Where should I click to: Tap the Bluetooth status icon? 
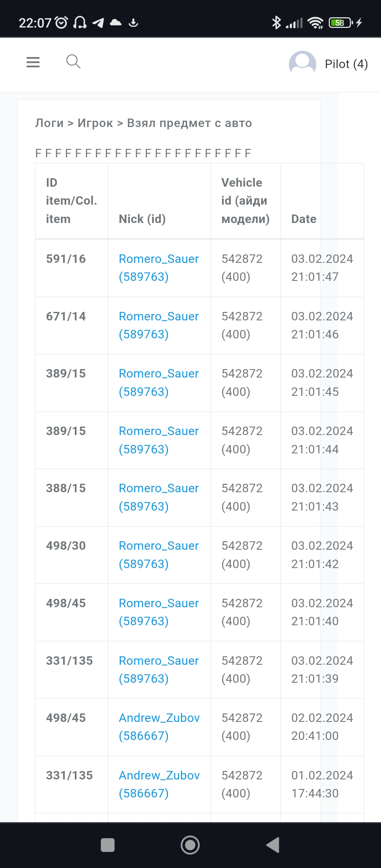[x=276, y=23]
